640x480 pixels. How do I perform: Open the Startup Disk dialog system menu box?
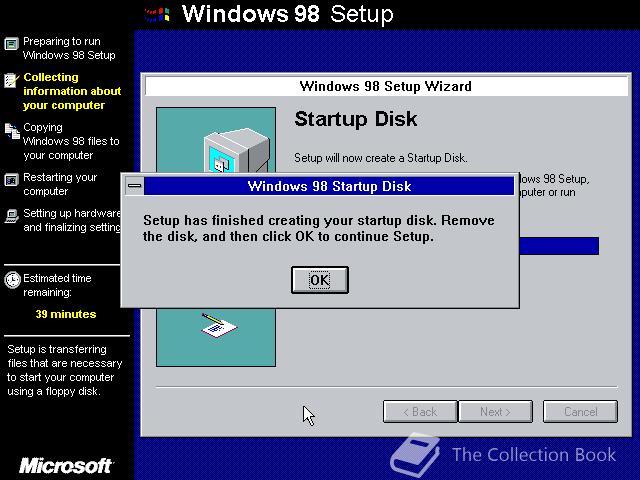tap(134, 186)
